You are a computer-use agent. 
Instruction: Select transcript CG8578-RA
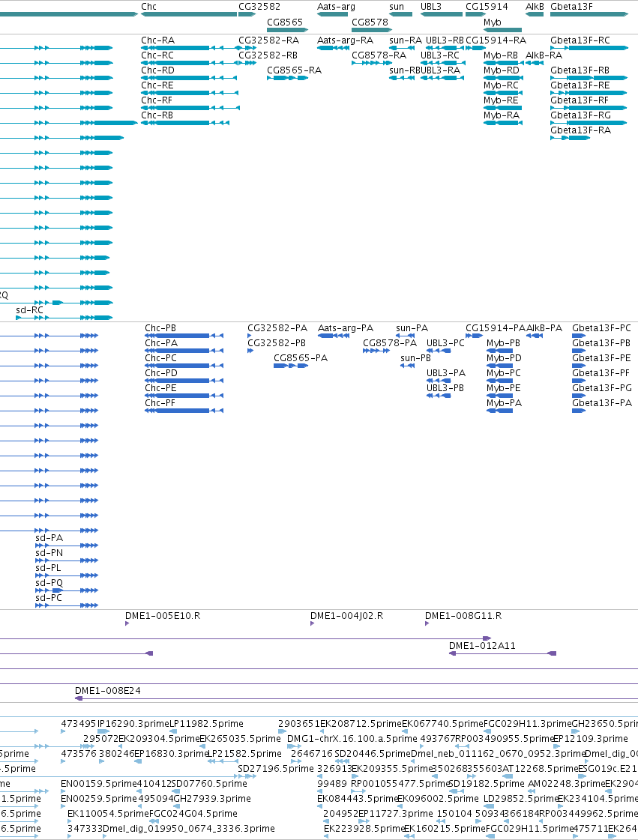pos(379,55)
